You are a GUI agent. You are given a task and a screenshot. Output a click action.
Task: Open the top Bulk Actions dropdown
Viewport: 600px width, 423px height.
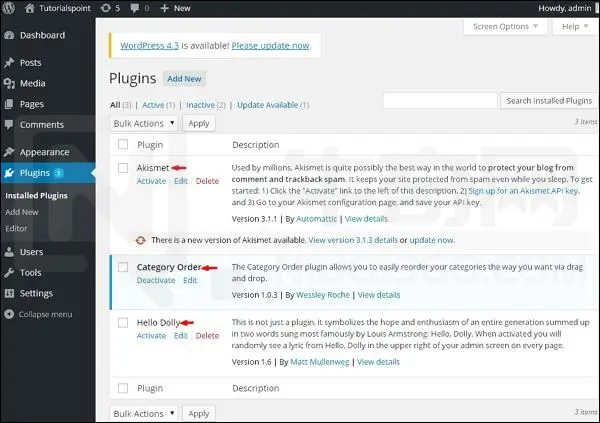click(144, 123)
